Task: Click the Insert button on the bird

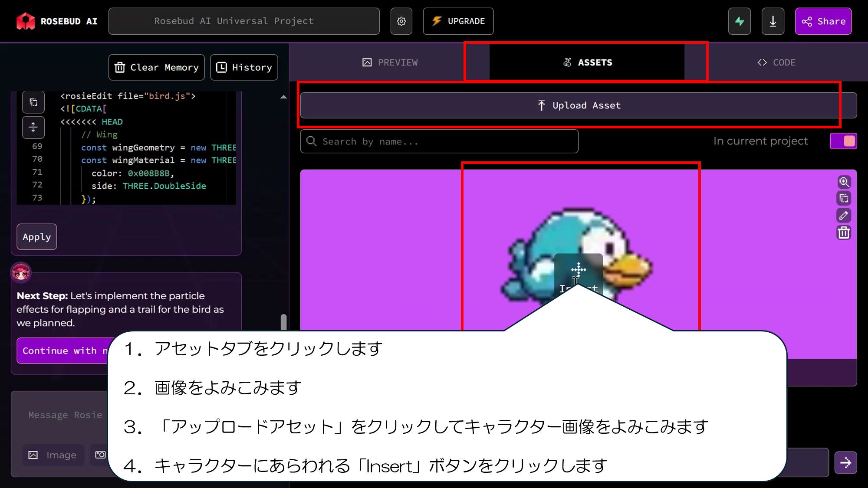Action: (579, 275)
